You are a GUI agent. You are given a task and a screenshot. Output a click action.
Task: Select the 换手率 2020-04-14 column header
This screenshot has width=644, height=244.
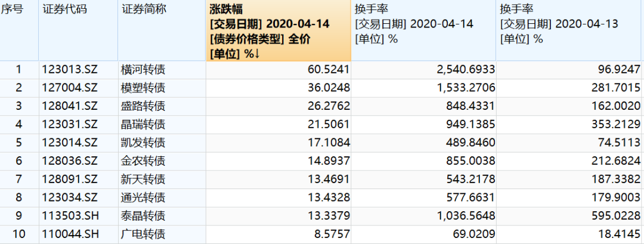point(423,31)
